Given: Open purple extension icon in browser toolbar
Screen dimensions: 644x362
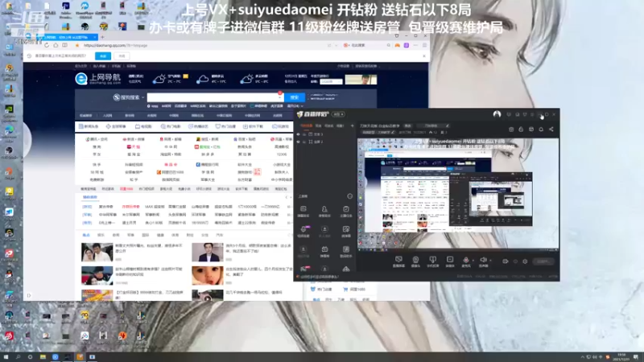Looking at the screenshot, I should click(x=407, y=45).
